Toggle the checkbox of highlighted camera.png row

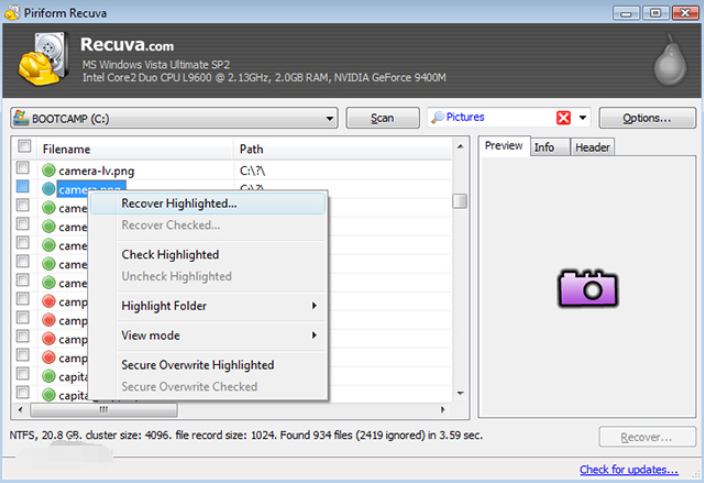(x=22, y=186)
